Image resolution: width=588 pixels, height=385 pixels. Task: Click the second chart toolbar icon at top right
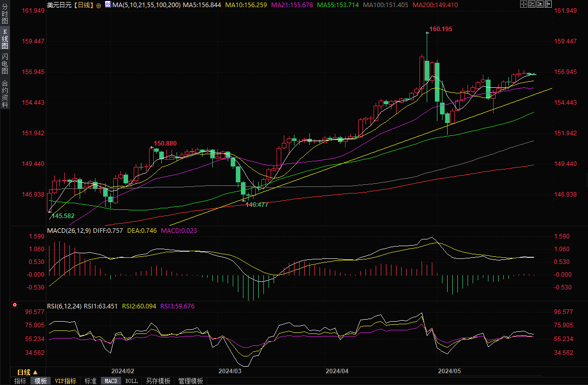point(532,4)
